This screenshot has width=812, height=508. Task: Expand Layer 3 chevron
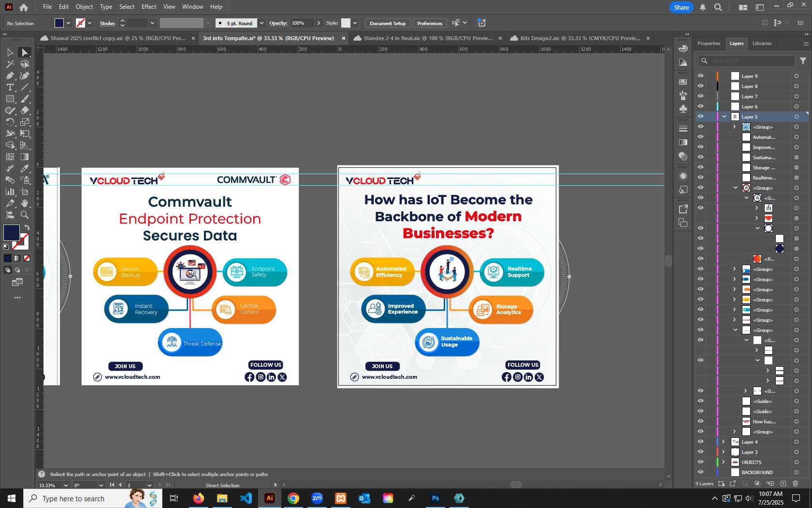point(724,452)
